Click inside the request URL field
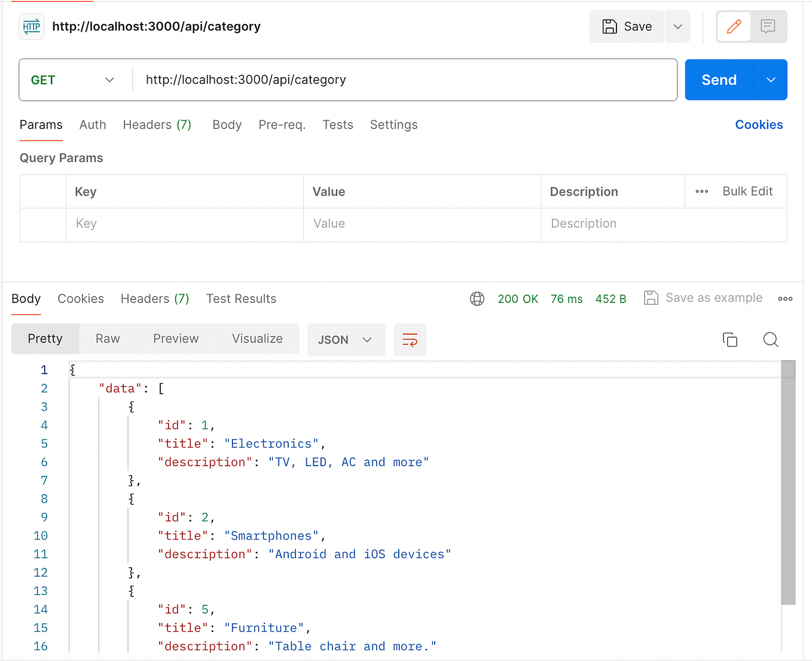Image resolution: width=812 pixels, height=661 pixels. tap(359, 79)
